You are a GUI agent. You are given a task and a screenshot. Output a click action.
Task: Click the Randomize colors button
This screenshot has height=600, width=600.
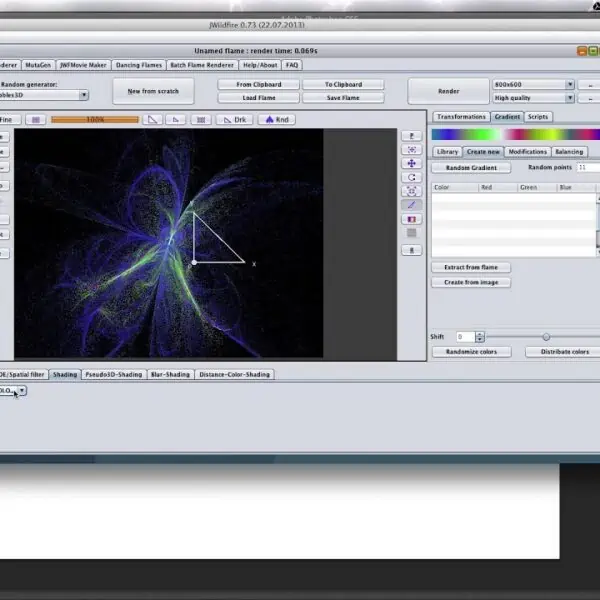coord(471,352)
